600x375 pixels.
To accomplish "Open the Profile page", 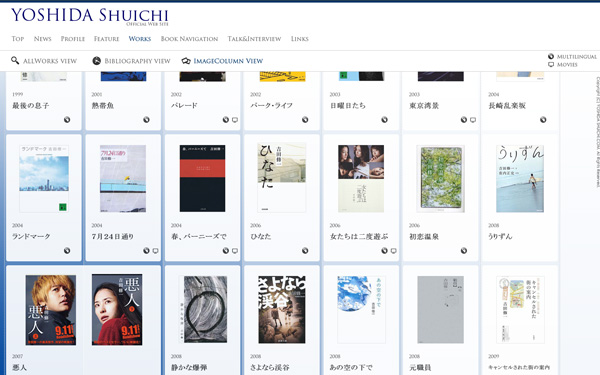I will 72,39.
